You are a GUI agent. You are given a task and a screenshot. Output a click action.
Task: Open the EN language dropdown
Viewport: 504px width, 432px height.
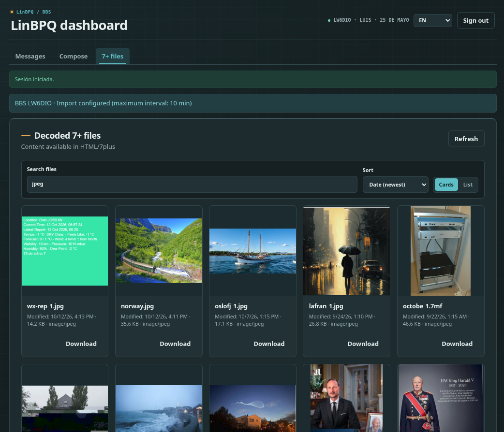(432, 21)
